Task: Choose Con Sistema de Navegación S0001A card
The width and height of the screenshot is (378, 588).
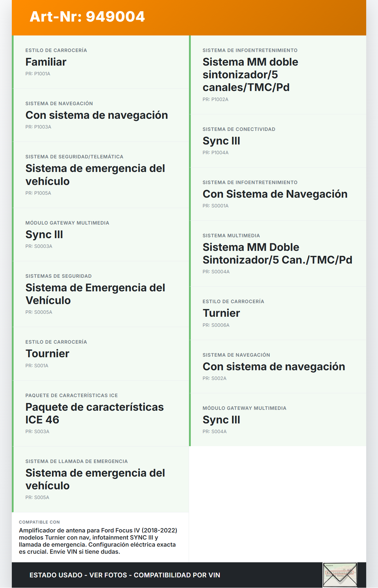Action: pos(278,194)
